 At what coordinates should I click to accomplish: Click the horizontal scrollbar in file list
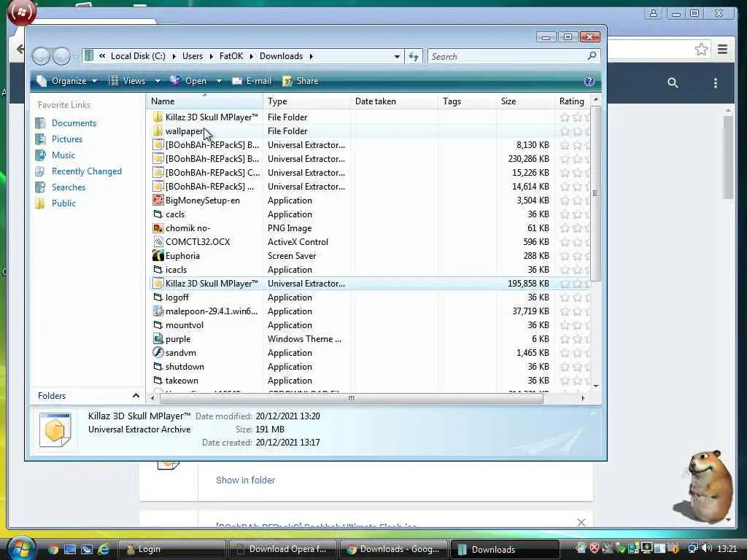point(352,398)
